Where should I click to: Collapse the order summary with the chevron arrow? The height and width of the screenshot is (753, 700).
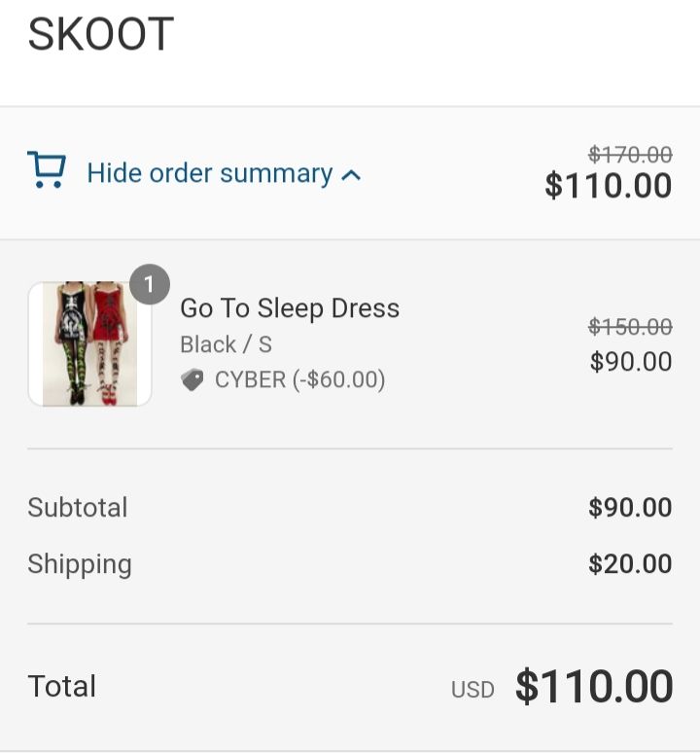352,175
